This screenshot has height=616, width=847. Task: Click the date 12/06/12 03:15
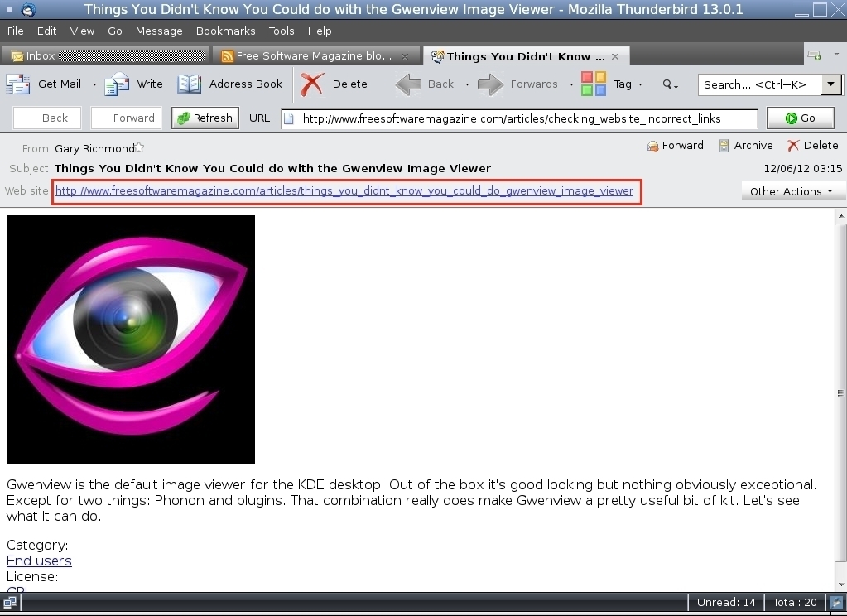pyautogui.click(x=803, y=169)
